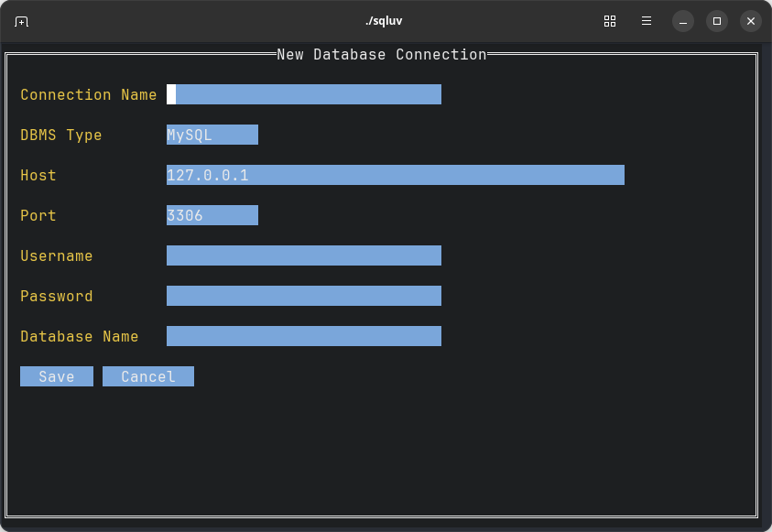Open the hamburger menu in title bar

[647, 21]
